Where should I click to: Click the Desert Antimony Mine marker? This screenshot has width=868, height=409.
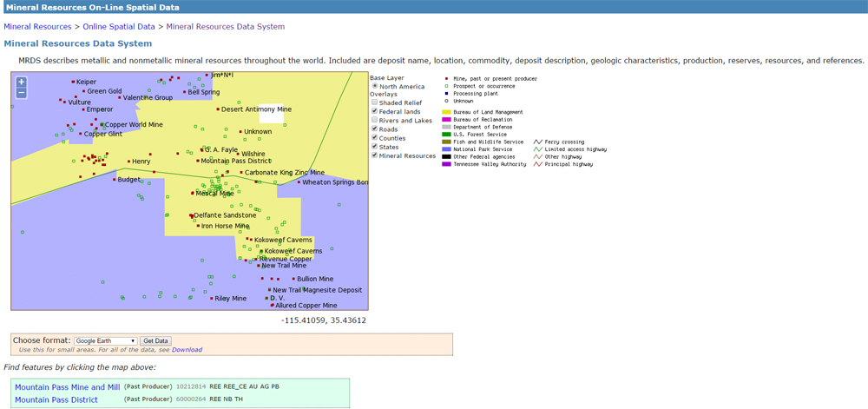click(x=218, y=109)
